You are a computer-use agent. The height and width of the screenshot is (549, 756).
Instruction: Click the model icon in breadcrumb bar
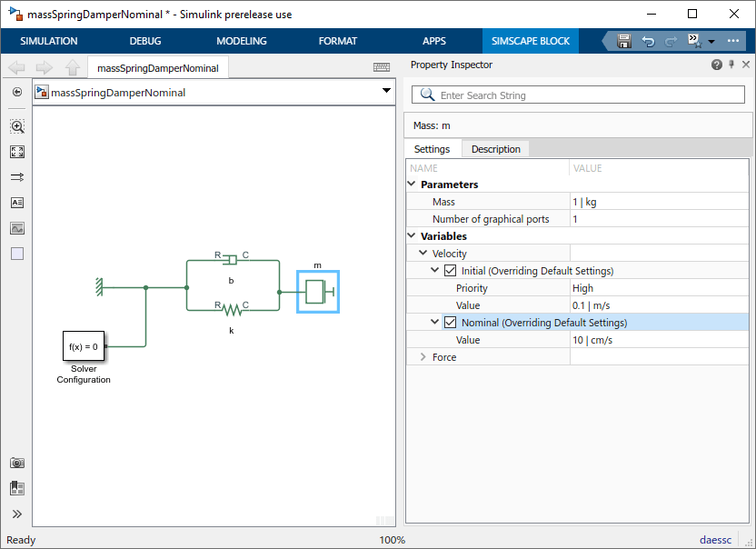[x=42, y=92]
